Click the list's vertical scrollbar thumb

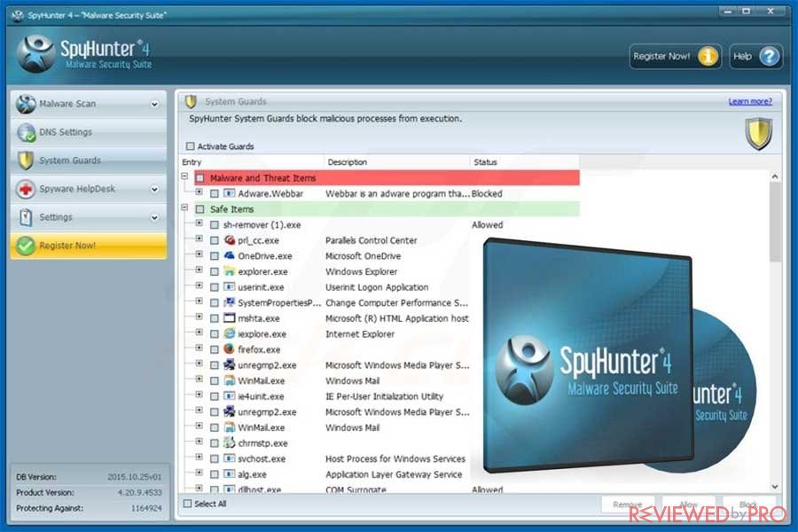(775, 222)
